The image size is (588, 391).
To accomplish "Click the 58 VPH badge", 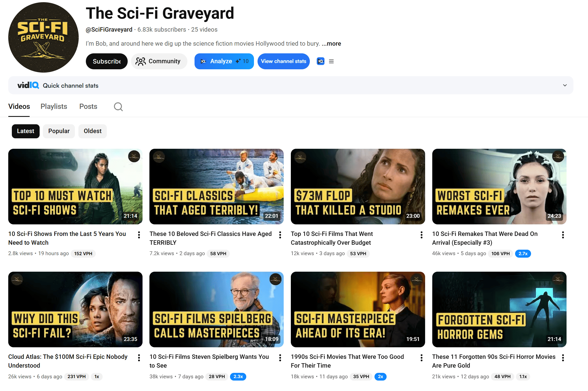I will click(x=218, y=254).
